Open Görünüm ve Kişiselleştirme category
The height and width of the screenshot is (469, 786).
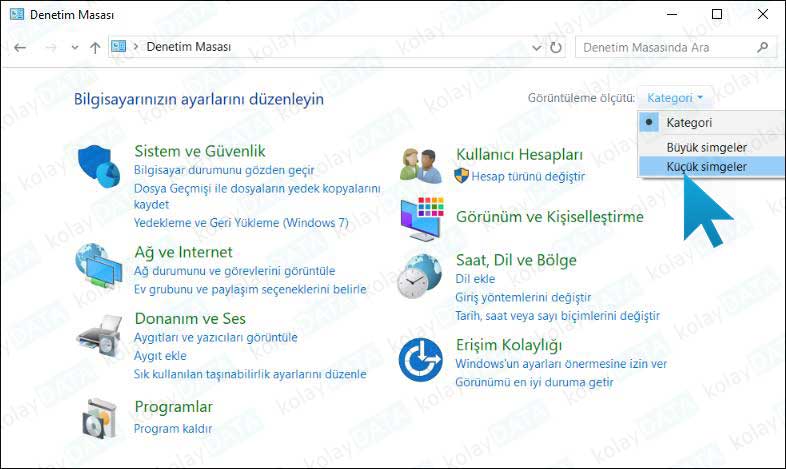550,217
